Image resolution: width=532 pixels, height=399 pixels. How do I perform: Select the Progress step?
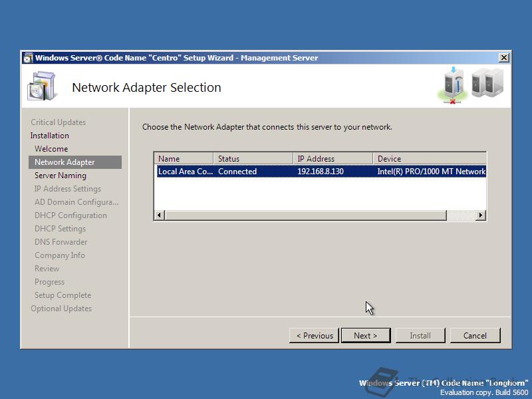tap(49, 282)
